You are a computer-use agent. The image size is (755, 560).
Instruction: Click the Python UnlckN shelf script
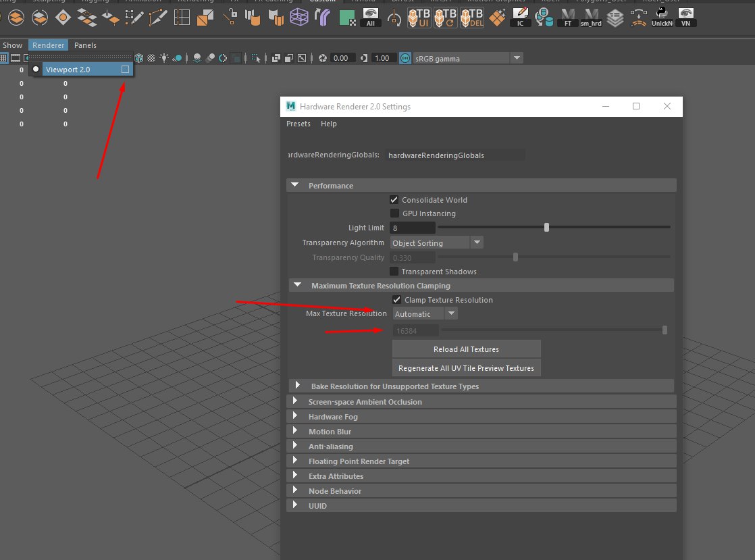[x=662, y=18]
